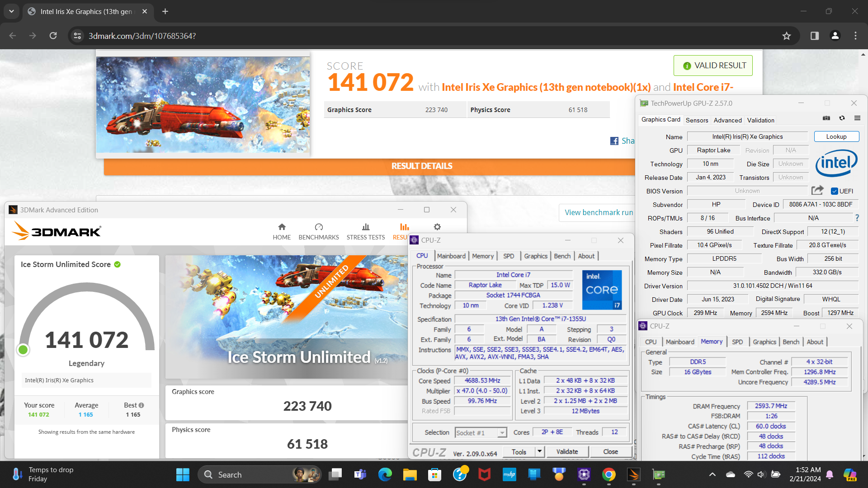Viewport: 868px width, 488px height.
Task: Open the myHP app from taskbar
Action: [x=509, y=474]
